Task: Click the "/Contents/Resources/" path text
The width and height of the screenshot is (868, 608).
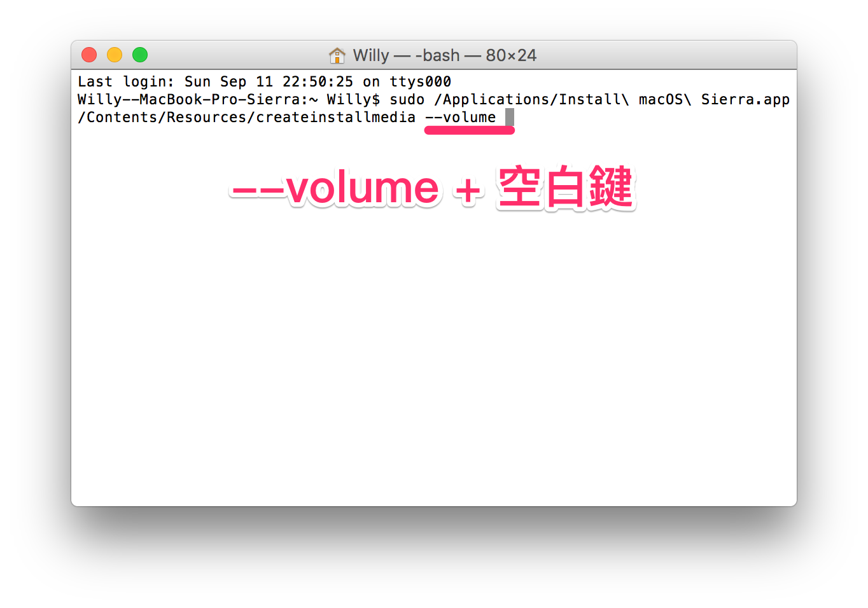Action: point(167,117)
